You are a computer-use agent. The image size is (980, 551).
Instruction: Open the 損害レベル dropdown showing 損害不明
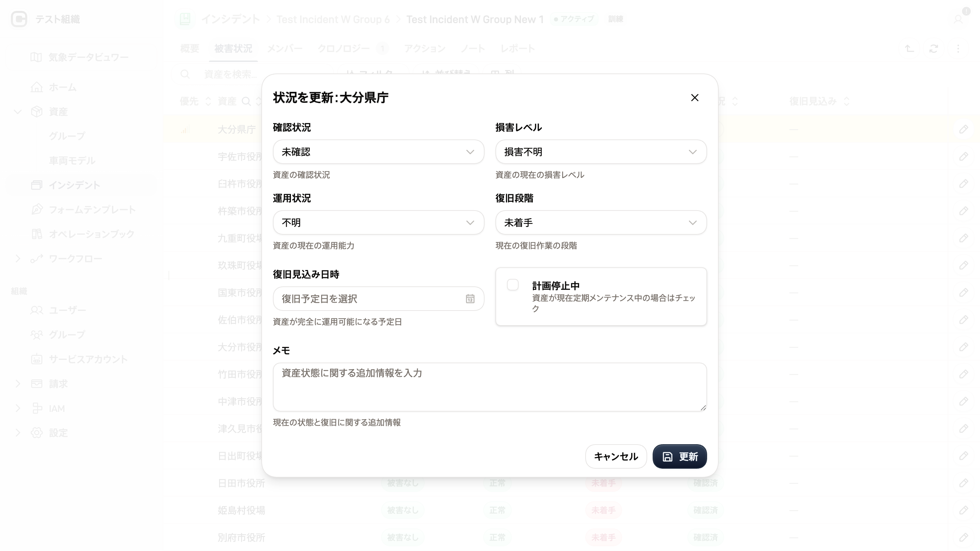pos(601,152)
